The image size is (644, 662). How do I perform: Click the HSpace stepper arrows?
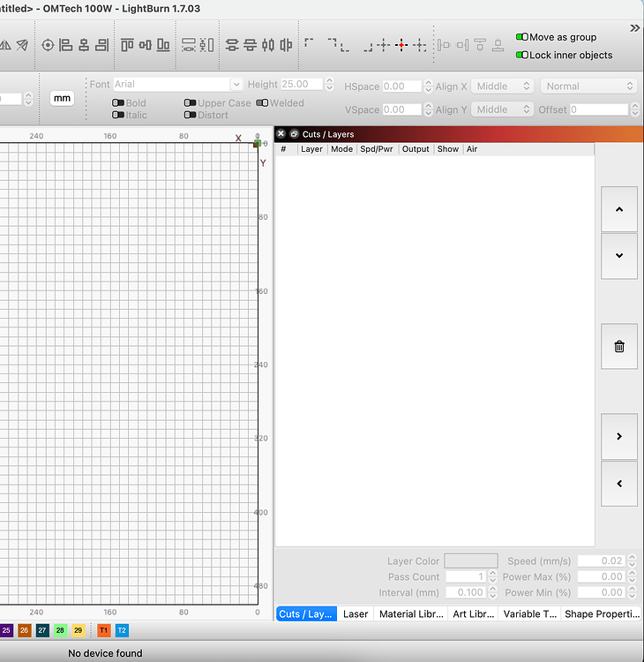(x=429, y=87)
